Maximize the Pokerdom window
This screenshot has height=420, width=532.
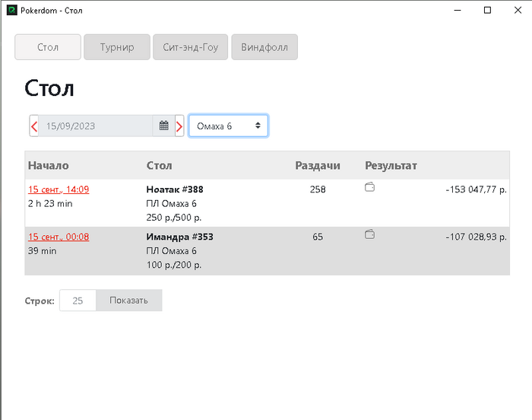(487, 10)
